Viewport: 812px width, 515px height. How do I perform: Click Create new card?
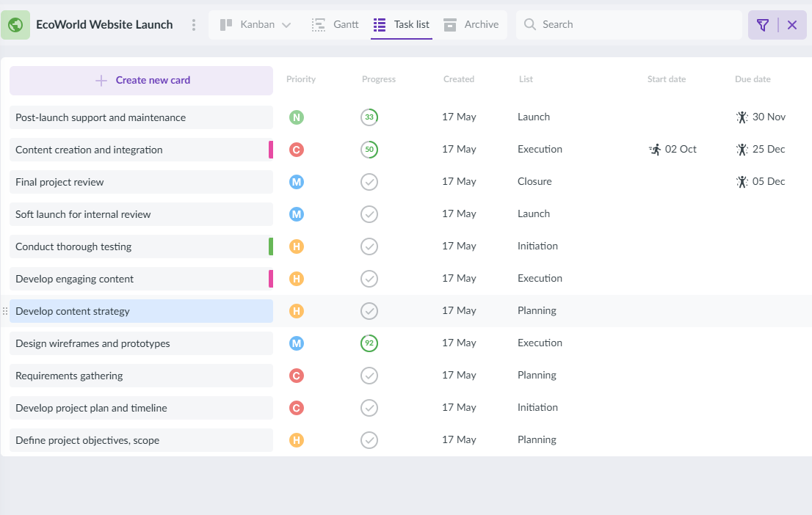click(x=141, y=80)
